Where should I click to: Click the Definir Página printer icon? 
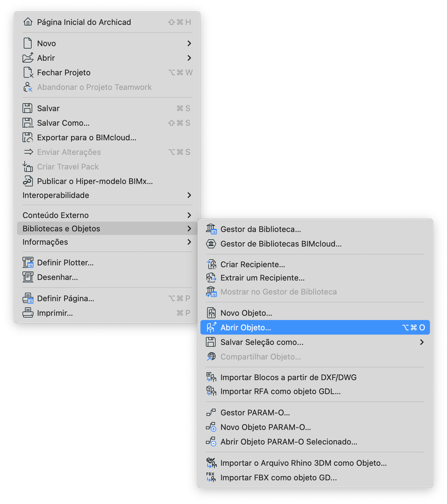pos(28,298)
